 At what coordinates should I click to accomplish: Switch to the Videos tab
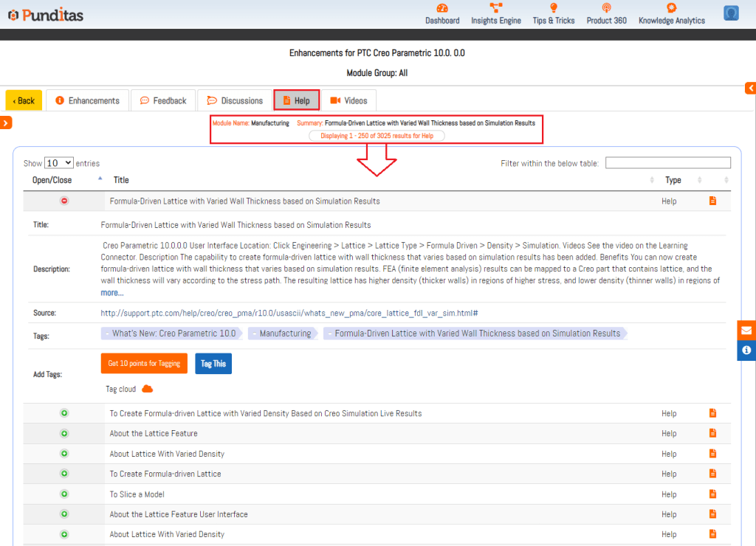pyautogui.click(x=348, y=100)
